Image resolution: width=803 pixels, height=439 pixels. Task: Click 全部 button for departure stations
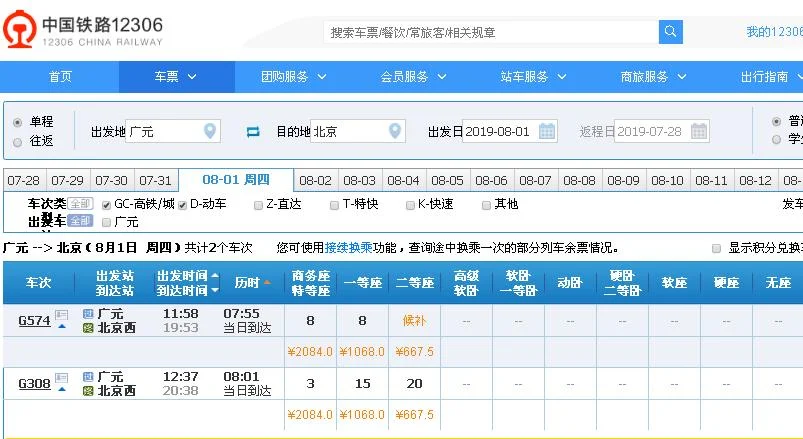pos(80,221)
